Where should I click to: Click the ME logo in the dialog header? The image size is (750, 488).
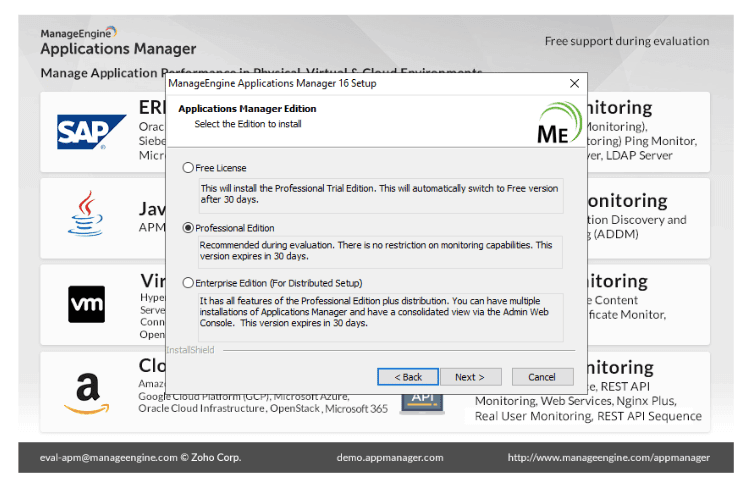coord(559,122)
